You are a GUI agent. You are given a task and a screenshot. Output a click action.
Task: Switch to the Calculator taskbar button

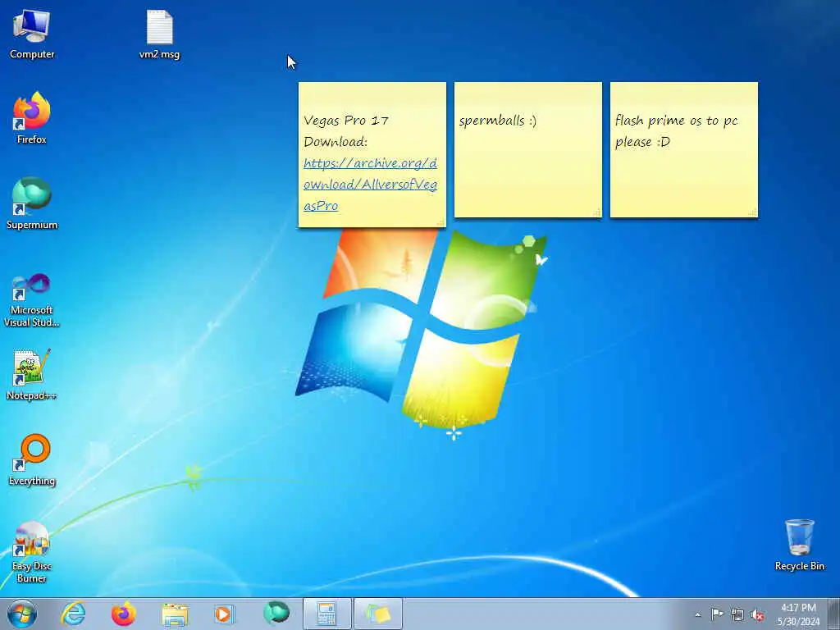pyautogui.click(x=326, y=614)
